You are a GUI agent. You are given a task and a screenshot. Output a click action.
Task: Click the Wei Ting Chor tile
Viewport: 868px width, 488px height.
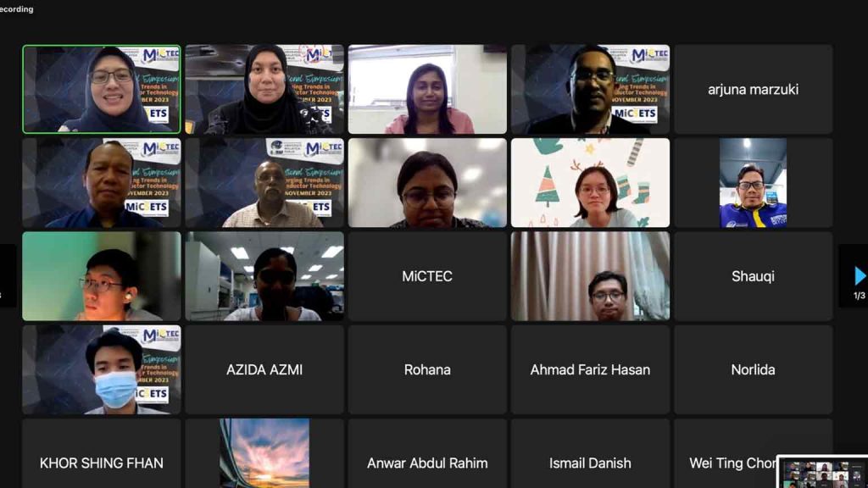tap(726, 453)
